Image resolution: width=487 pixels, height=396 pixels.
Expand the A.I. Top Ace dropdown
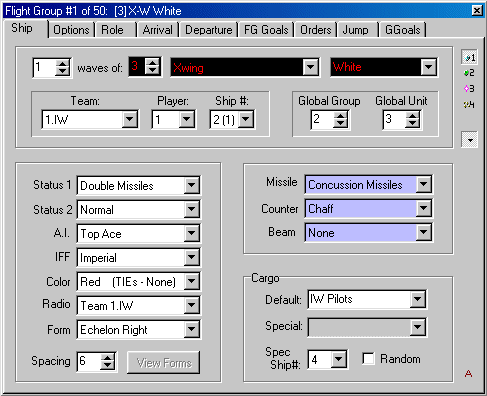[x=192, y=233]
